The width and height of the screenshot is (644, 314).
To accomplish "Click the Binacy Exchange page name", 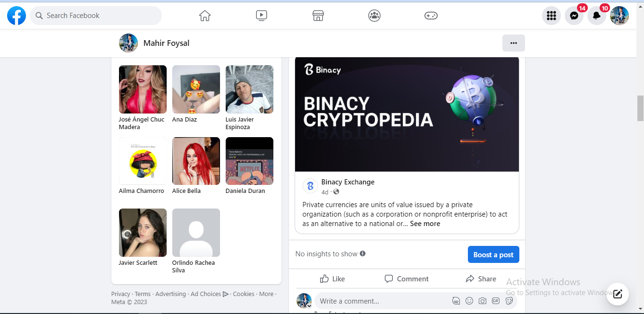I will click(348, 182).
